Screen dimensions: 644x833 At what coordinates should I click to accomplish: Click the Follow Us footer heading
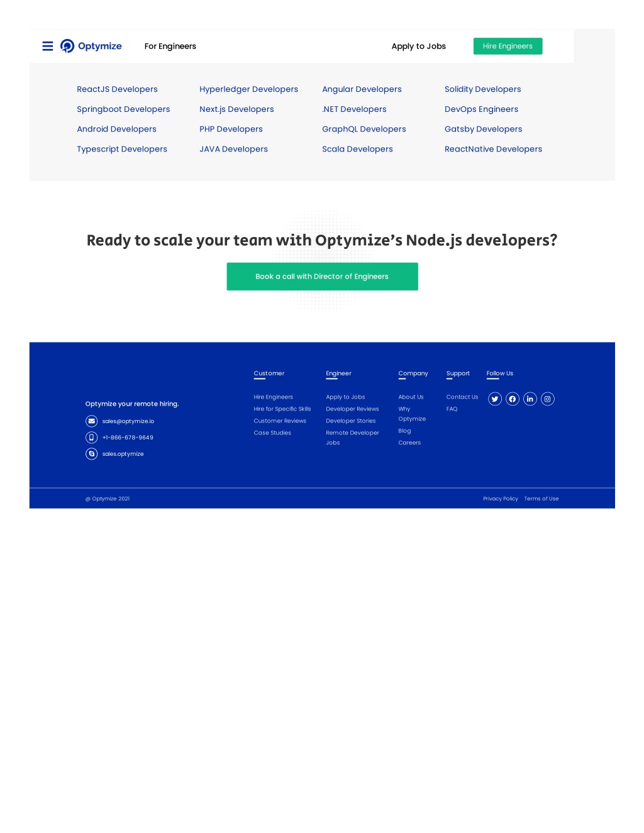(500, 373)
